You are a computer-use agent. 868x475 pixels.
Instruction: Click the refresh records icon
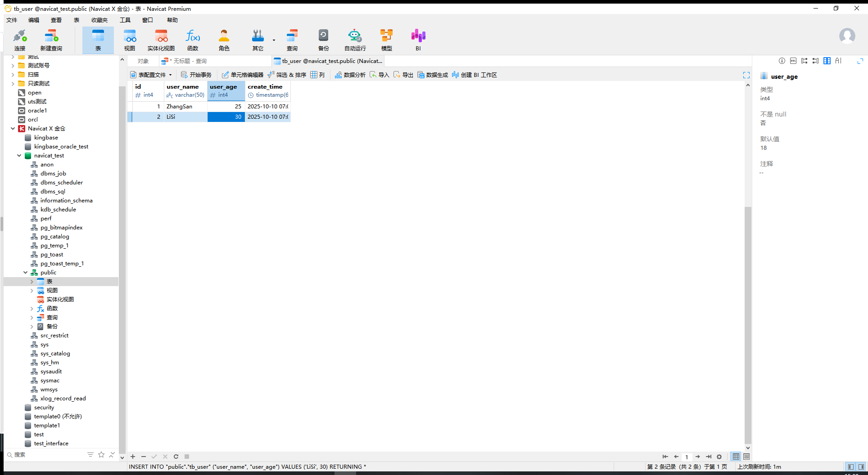point(176,457)
